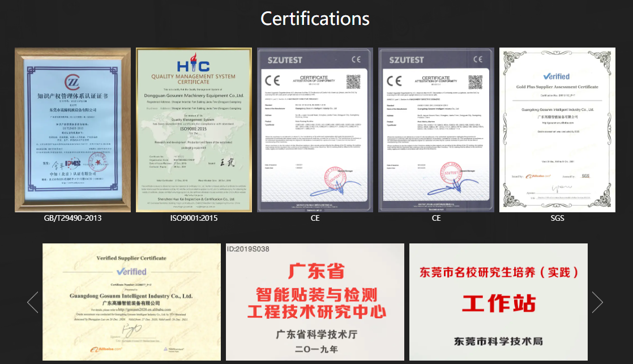The image size is (633, 364).
Task: View the second SZUTEST CE certificate
Action: pos(436,130)
